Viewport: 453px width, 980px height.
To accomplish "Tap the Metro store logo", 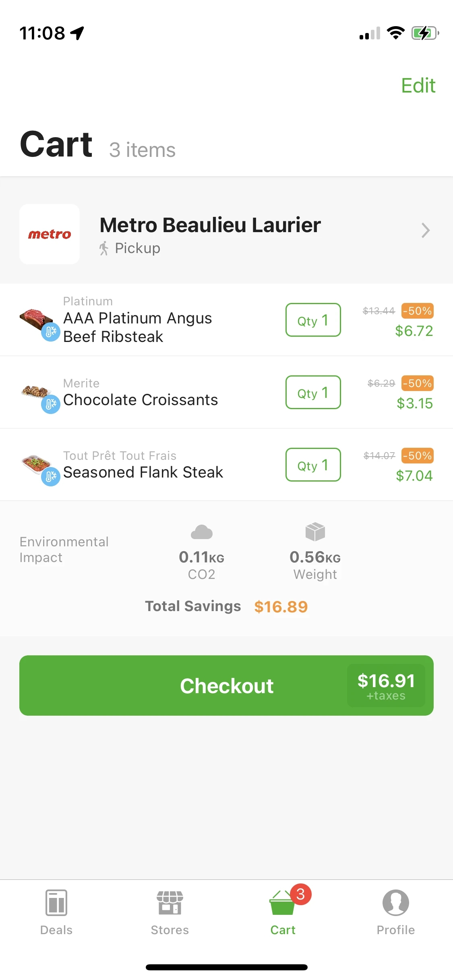I will [x=50, y=234].
